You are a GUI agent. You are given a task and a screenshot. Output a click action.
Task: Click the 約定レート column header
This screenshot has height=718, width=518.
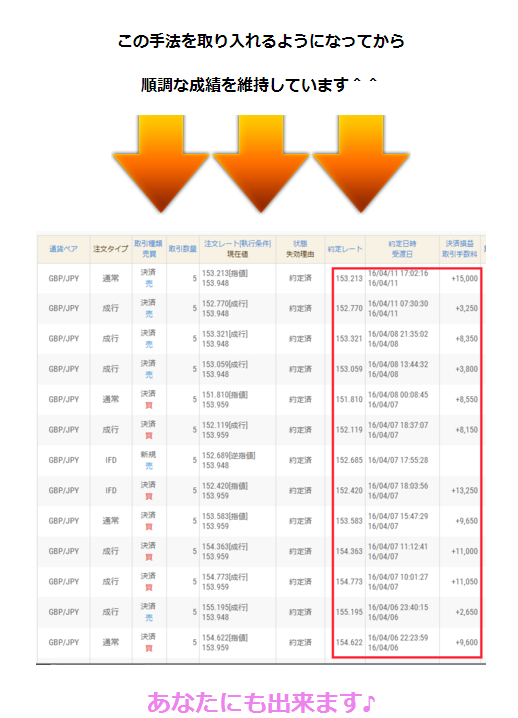[x=345, y=249]
